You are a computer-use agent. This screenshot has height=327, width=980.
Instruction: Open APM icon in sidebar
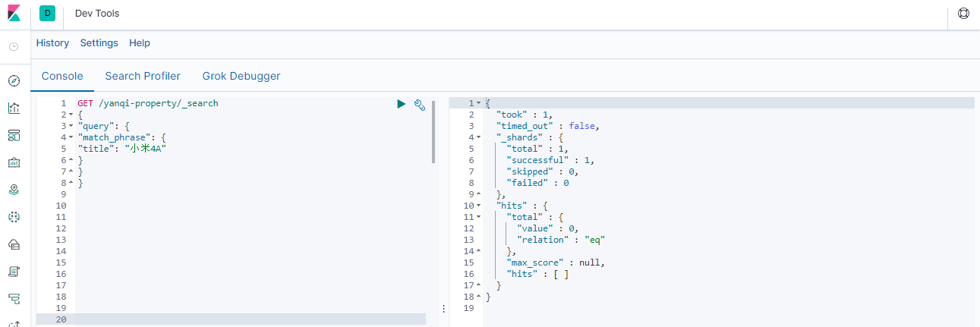pyautogui.click(x=14, y=299)
